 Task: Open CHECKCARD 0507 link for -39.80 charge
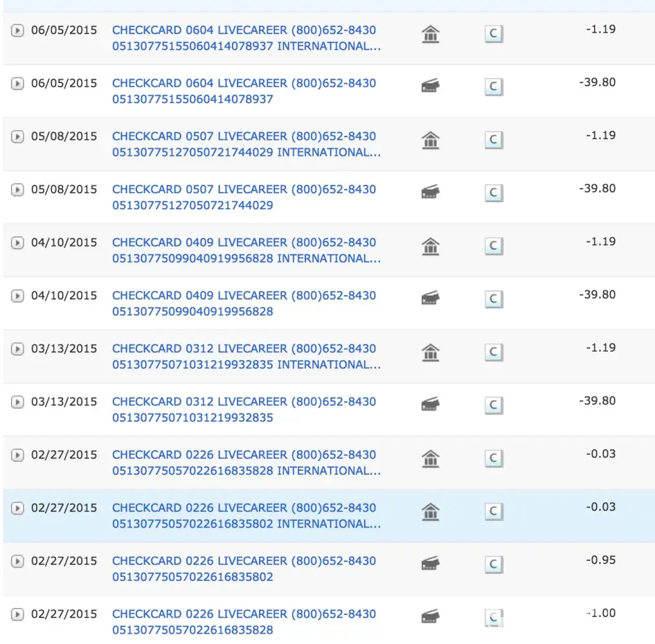click(x=244, y=197)
